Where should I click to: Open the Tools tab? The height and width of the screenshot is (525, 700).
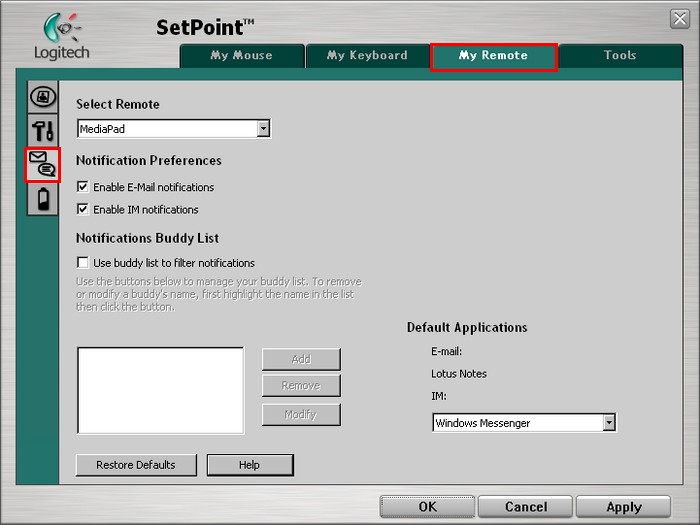click(x=621, y=56)
